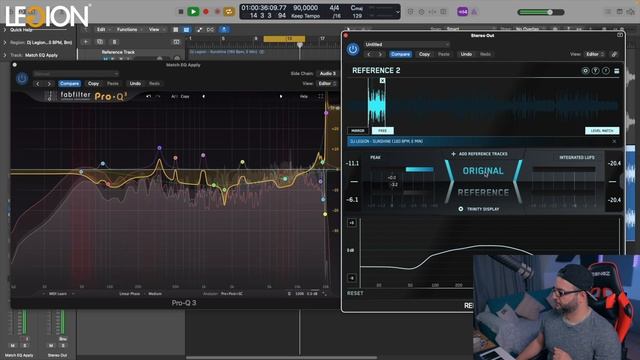Click the purple count-in 1234 button
The width and height of the screenshot is (640, 360).
[x=462, y=12]
